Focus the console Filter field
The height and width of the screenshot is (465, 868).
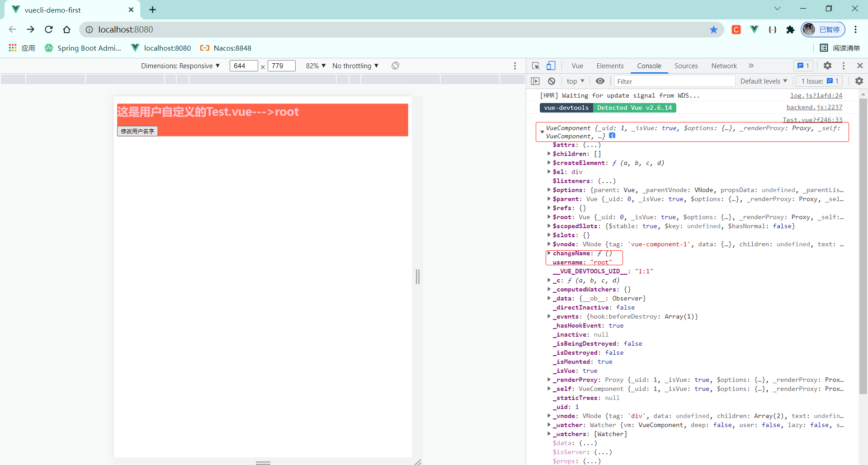[x=675, y=81]
